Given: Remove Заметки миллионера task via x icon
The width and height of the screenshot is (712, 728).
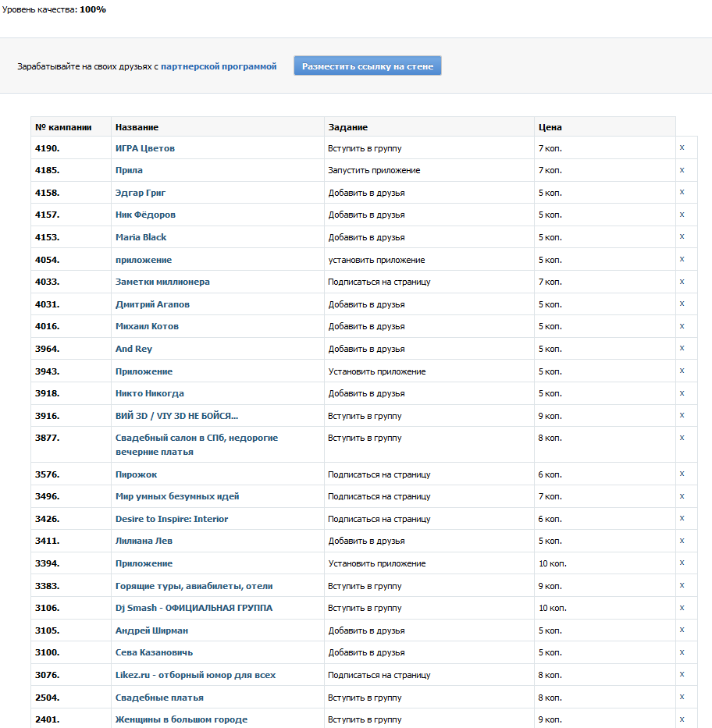Looking at the screenshot, I should tap(682, 282).
